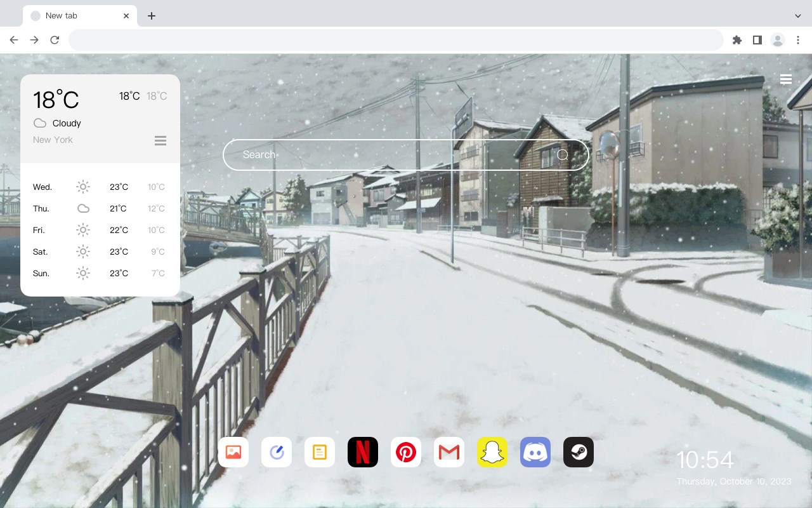Click Saturday's 9°C low temperature
Image resolution: width=812 pixels, height=508 pixels.
coord(158,251)
